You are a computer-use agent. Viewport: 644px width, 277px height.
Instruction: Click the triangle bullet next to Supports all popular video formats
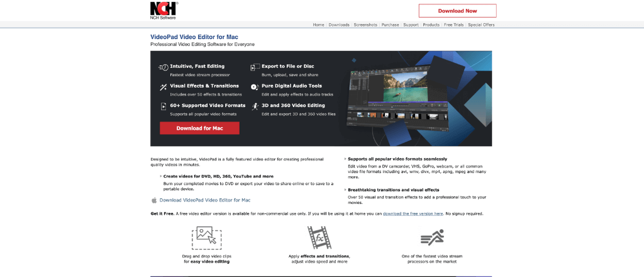pyautogui.click(x=345, y=159)
